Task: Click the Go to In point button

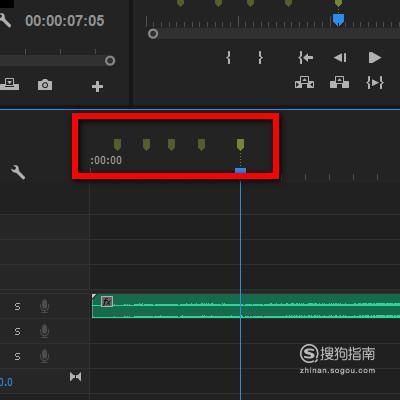Action: tap(306, 58)
